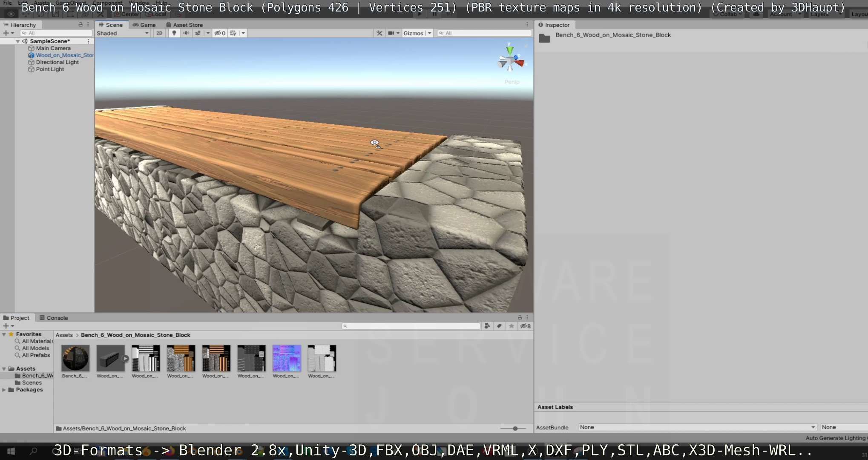
Task: Lock the Project panel
Action: coord(520,317)
